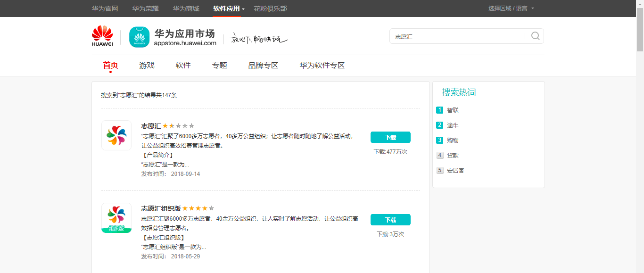Search the hot word 途牛
This screenshot has width=644, height=273.
click(453, 125)
